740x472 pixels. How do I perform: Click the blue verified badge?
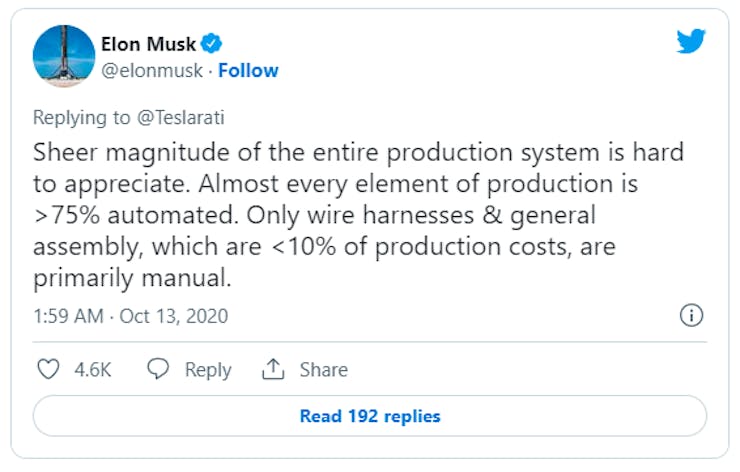coord(211,43)
